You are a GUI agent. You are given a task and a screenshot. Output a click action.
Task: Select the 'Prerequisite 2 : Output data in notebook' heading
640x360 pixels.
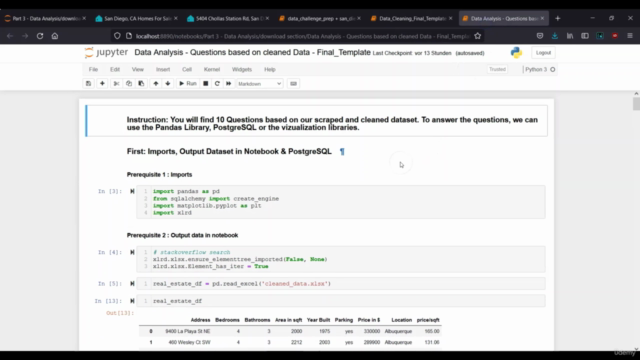coord(182,235)
